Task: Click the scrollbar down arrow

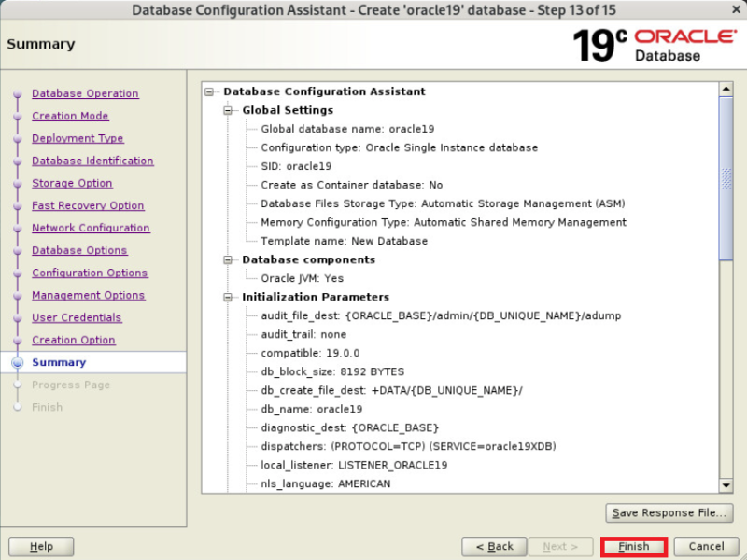Action: click(726, 485)
